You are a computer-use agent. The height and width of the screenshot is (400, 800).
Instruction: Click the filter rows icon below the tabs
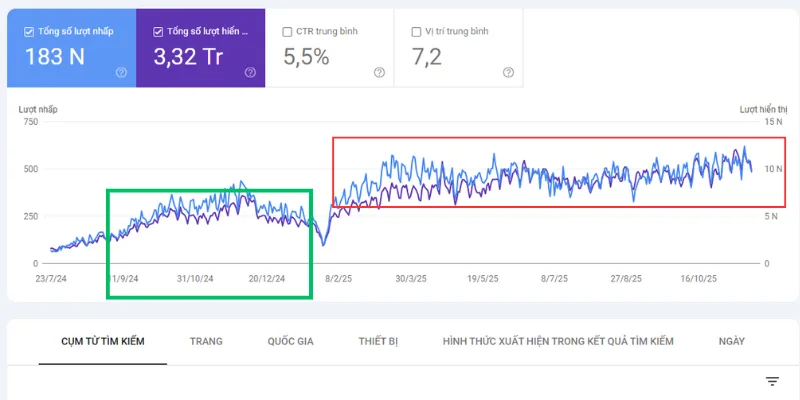pyautogui.click(x=772, y=381)
